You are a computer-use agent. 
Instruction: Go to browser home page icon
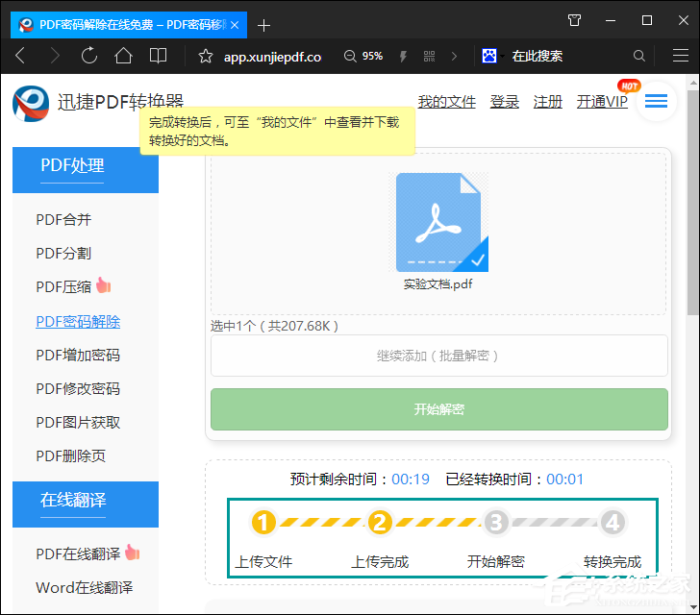(123, 56)
